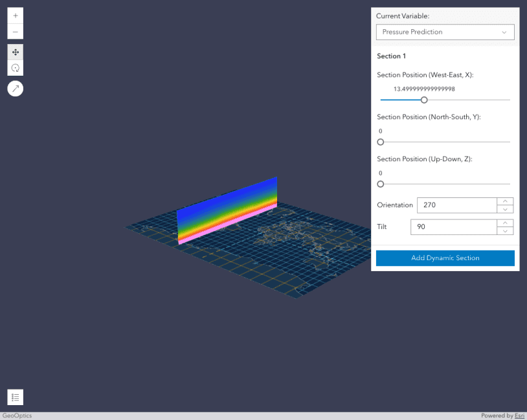The width and height of the screenshot is (527, 420).
Task: Open the legend panel icon
Action: [x=15, y=397]
